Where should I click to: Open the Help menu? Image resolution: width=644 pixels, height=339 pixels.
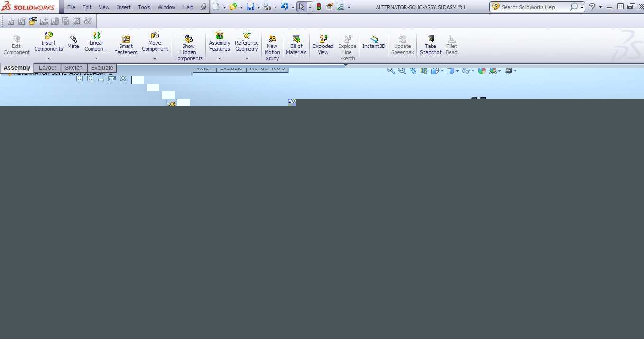point(188,7)
